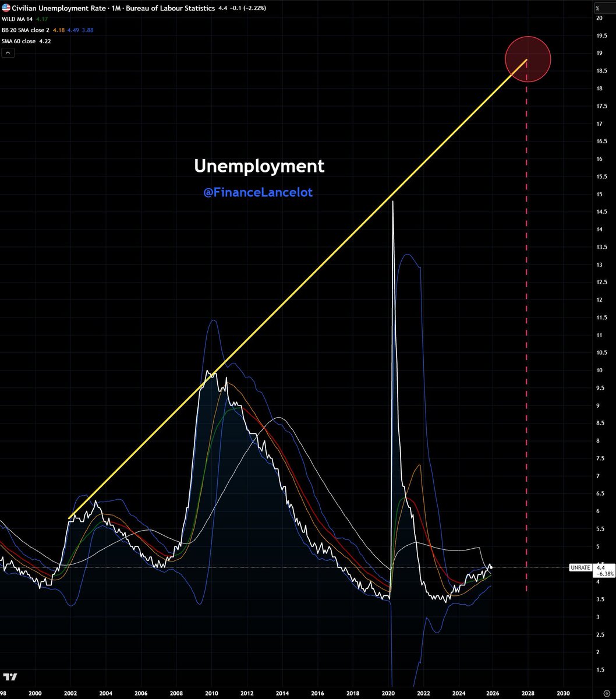Select the SMA 60 close indicator legend
The height and width of the screenshot is (699, 616).
pyautogui.click(x=19, y=41)
